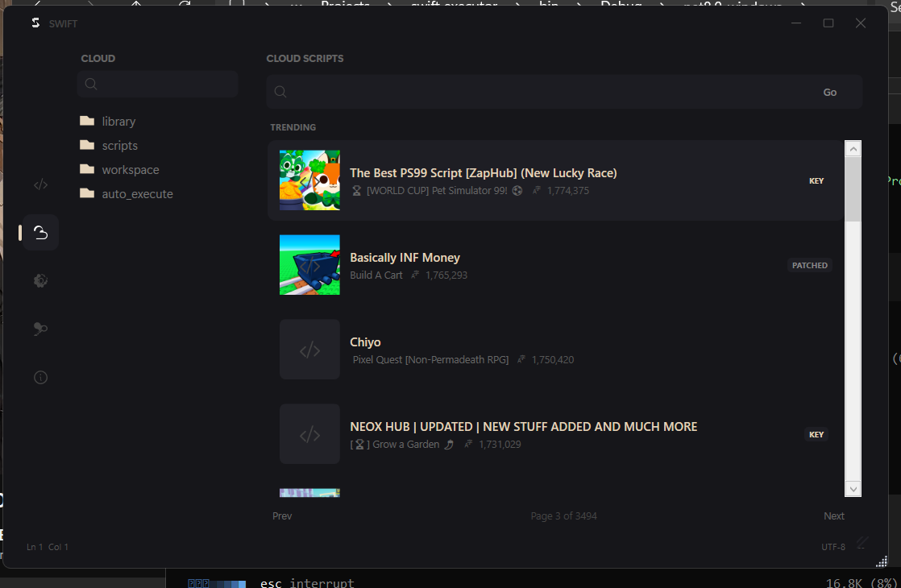
Task: Click the window resize grip icon
Action: pos(882,561)
